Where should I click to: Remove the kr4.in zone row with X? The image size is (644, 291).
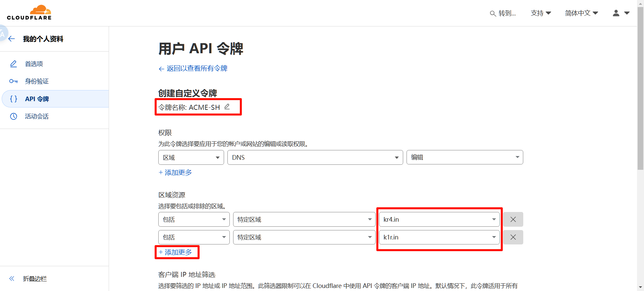pos(513,219)
